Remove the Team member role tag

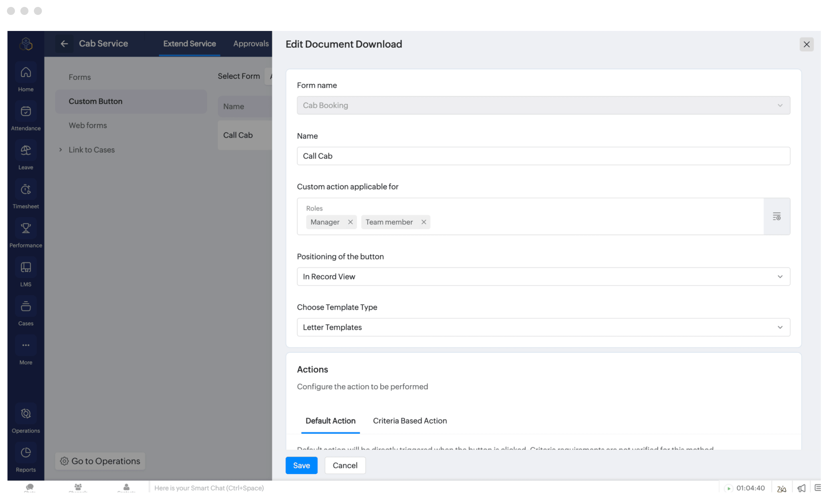(423, 222)
